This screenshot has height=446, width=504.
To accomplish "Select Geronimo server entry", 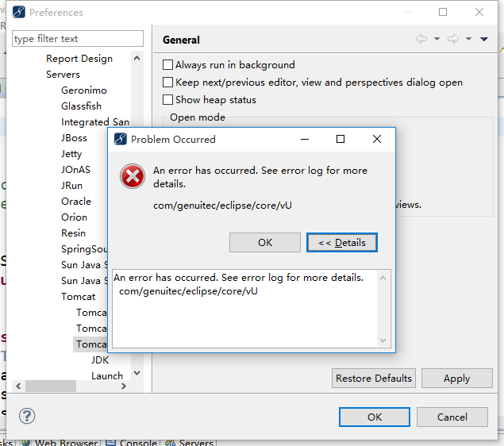I will point(84,90).
